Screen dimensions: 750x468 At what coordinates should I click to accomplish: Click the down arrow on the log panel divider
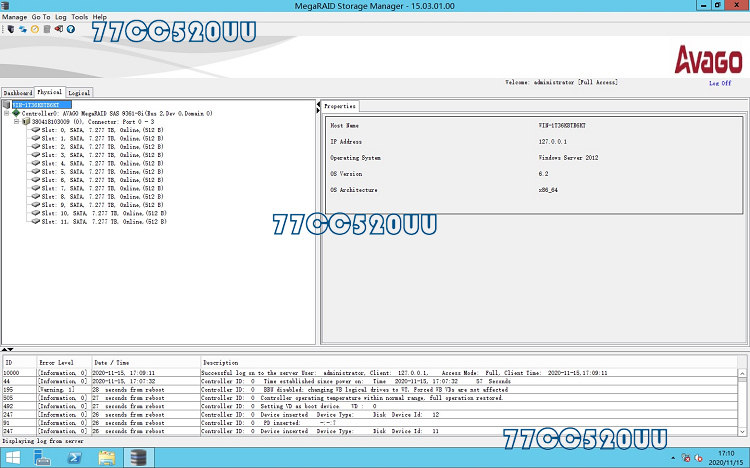10,350
